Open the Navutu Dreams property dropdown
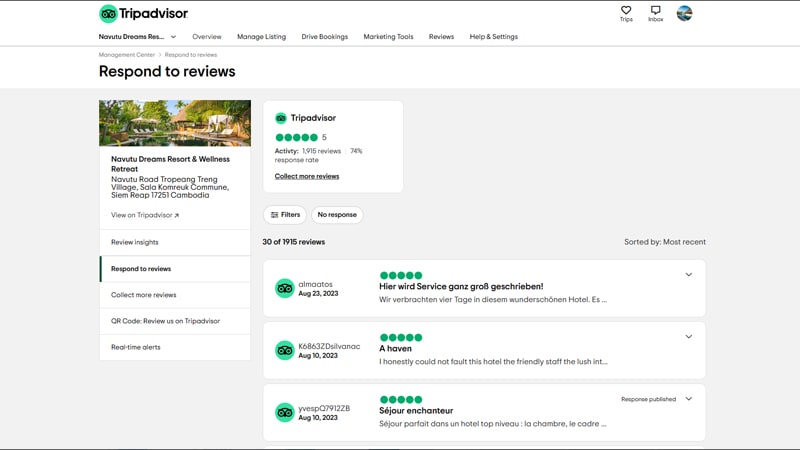800x450 pixels. (x=139, y=37)
